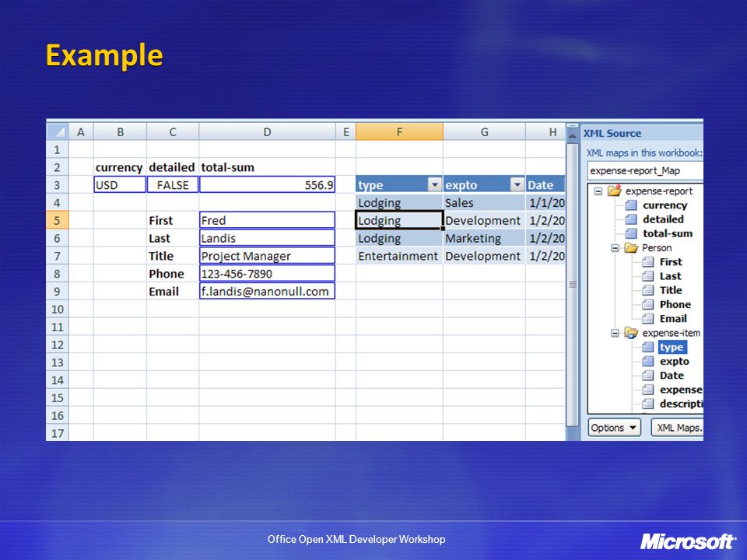Click the Date table header cell
Viewport: 747px width, 560px height.
[545, 185]
